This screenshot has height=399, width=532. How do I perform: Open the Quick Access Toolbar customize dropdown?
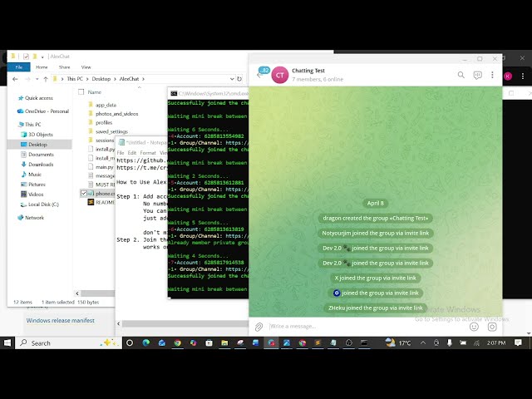(42, 57)
